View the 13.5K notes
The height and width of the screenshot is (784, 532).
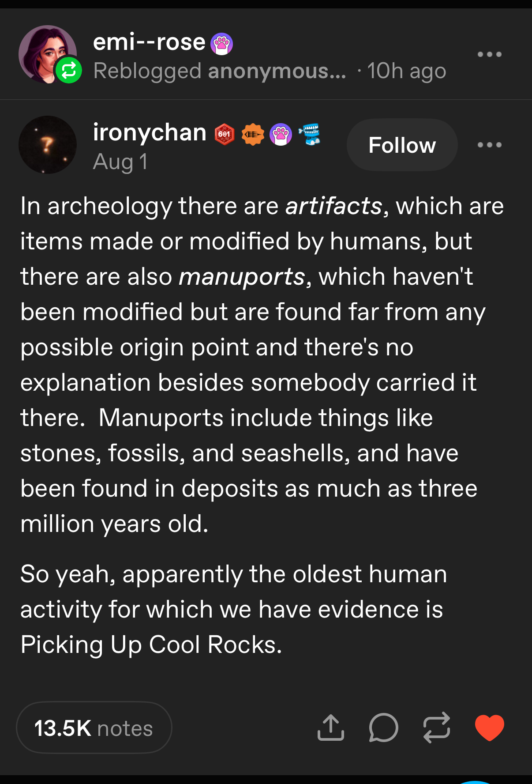click(x=94, y=728)
